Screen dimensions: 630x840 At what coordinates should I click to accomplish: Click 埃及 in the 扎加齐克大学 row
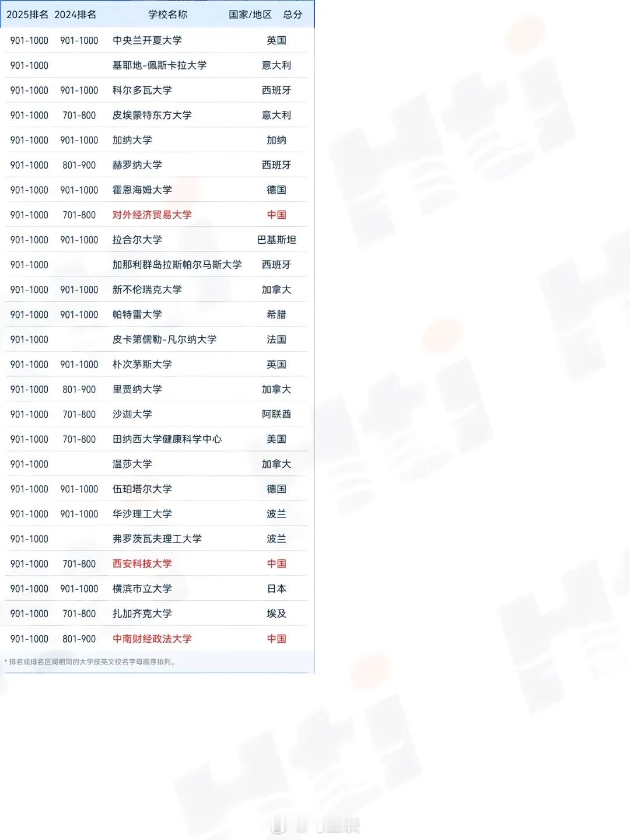276,614
